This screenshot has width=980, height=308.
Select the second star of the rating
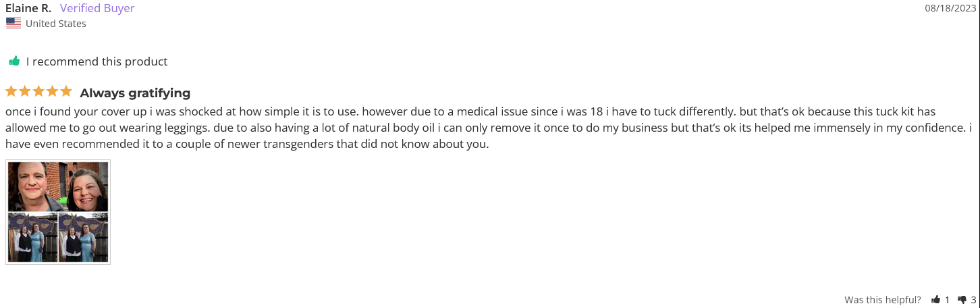25,91
